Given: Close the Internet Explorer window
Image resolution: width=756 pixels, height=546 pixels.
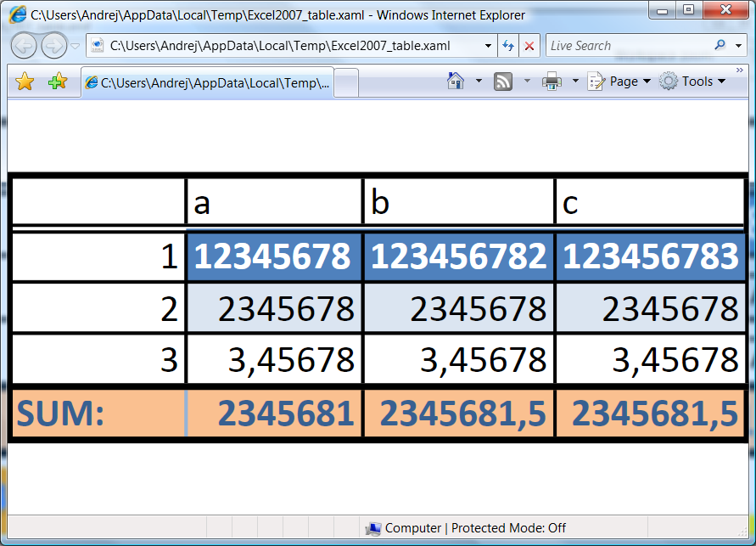Looking at the screenshot, I should [725, 10].
